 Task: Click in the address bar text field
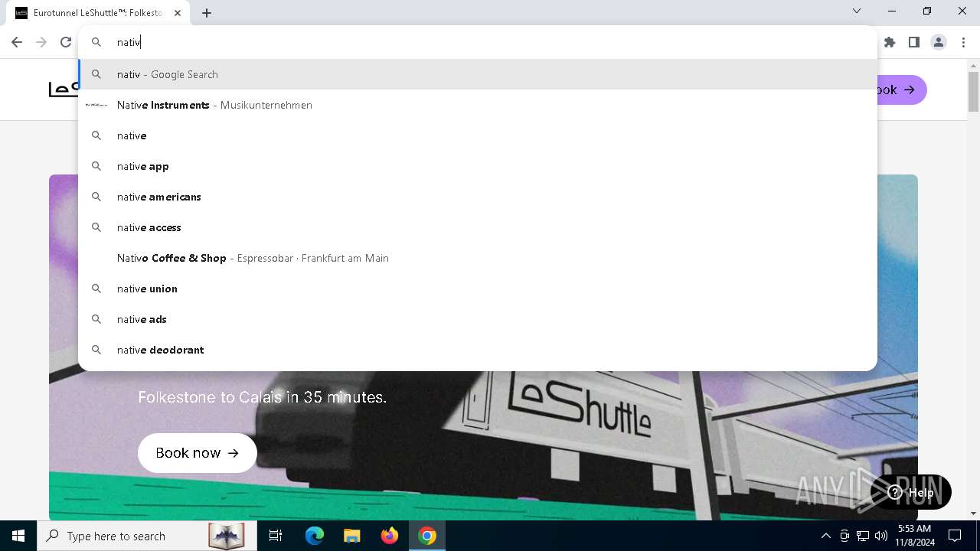(x=490, y=42)
